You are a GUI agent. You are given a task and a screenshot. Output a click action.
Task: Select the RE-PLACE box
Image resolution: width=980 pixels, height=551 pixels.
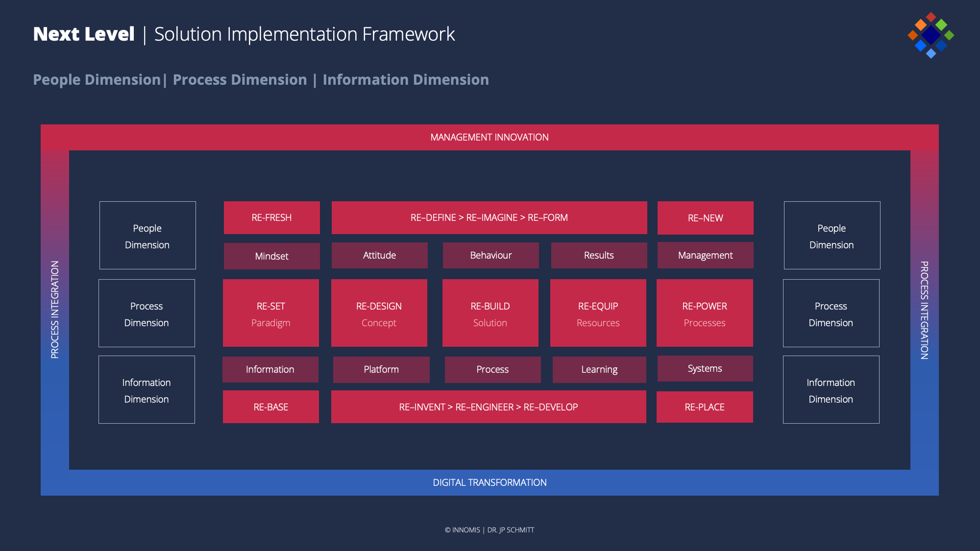click(704, 407)
